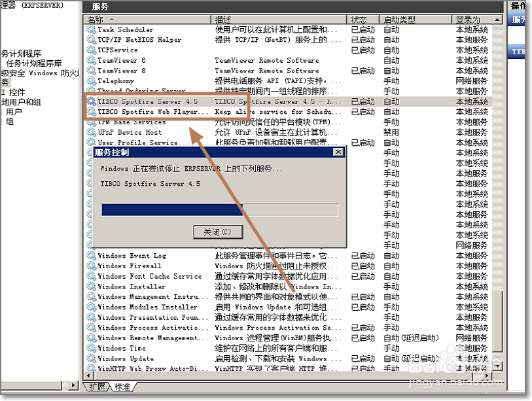Click the 关闭(C) button in 服务控制 dialog
This screenshot has width=532, height=401.
218,232
